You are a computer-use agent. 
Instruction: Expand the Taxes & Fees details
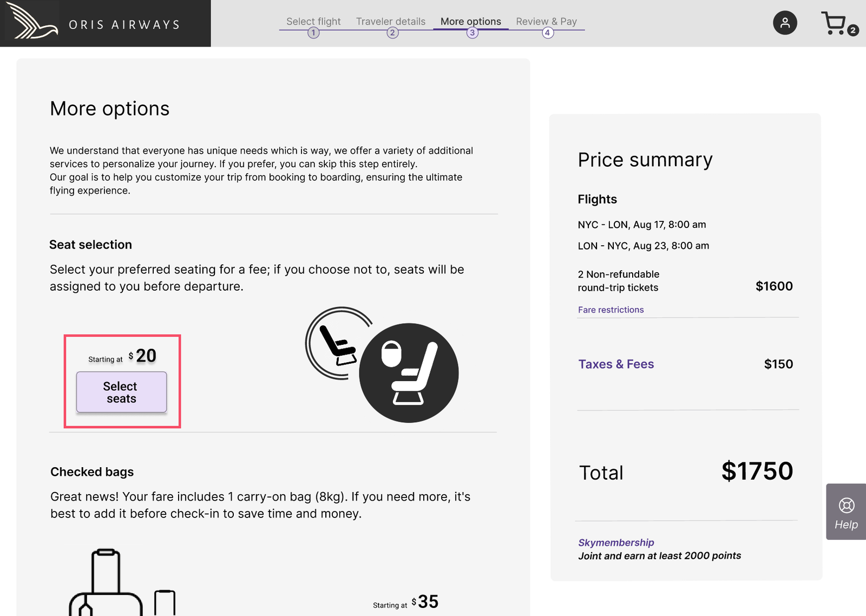click(x=616, y=364)
